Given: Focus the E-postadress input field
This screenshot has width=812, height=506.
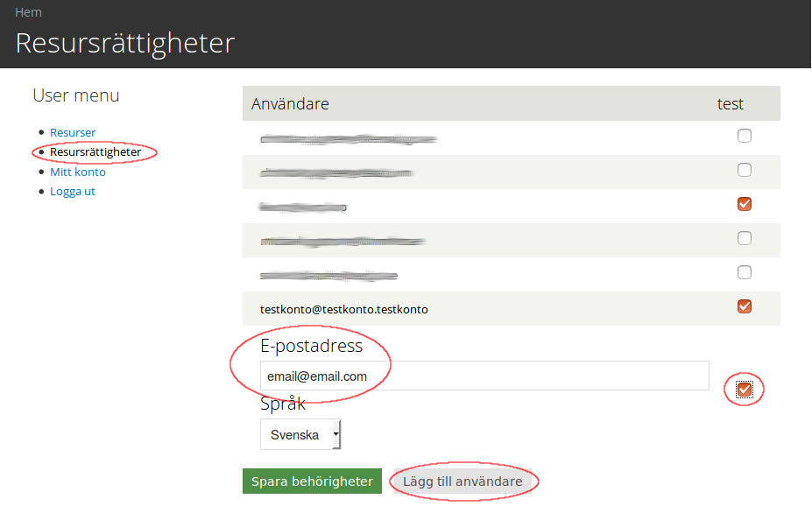Looking at the screenshot, I should tap(484, 376).
